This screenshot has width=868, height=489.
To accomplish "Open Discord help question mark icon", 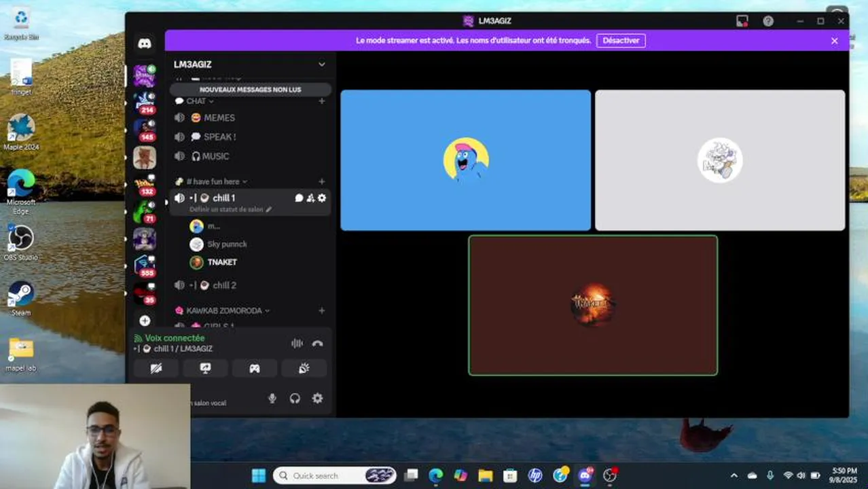I will point(768,21).
